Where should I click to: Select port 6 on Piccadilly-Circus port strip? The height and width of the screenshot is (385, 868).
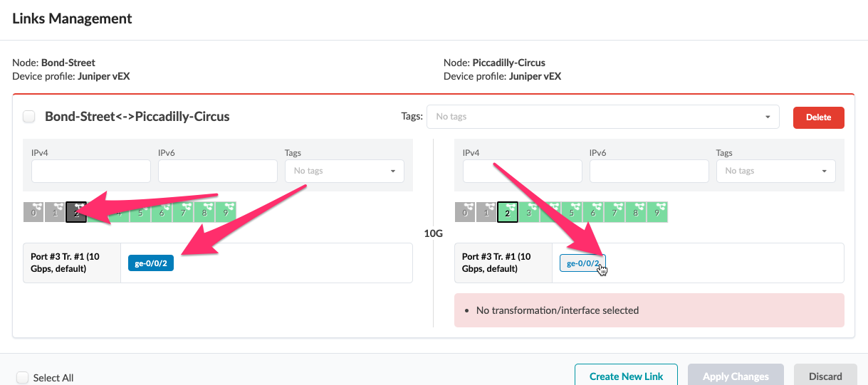(x=593, y=212)
